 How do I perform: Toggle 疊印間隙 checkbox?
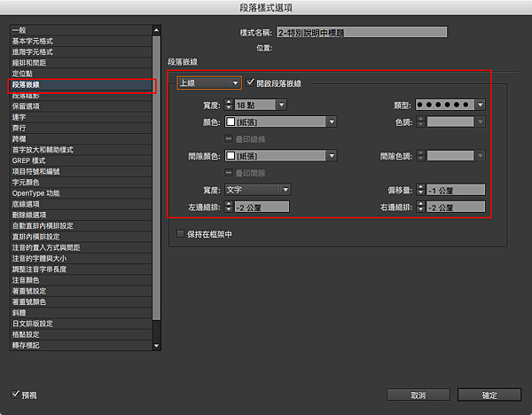(229, 173)
